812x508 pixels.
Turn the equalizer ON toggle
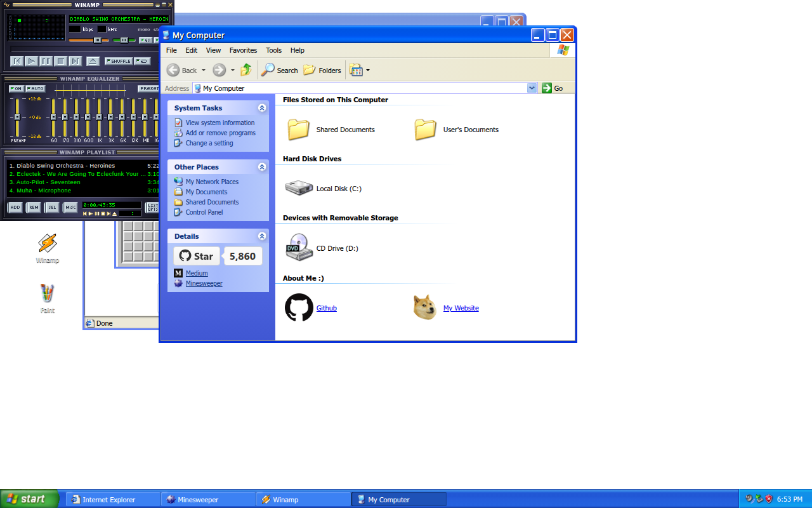(16, 89)
